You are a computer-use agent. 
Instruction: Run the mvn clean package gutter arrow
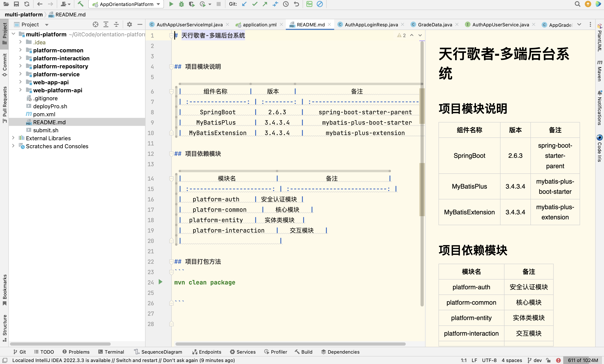(x=160, y=282)
